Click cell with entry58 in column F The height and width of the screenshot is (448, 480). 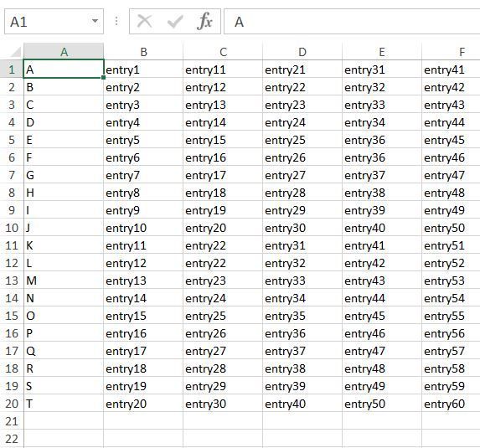click(x=451, y=368)
